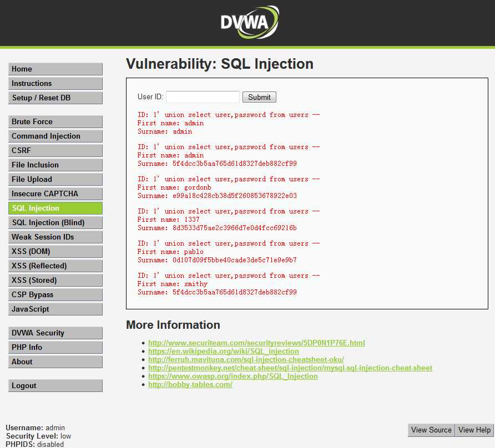The height and width of the screenshot is (448, 495).
Task: Open the XSS (DOM) module
Action: click(x=55, y=252)
